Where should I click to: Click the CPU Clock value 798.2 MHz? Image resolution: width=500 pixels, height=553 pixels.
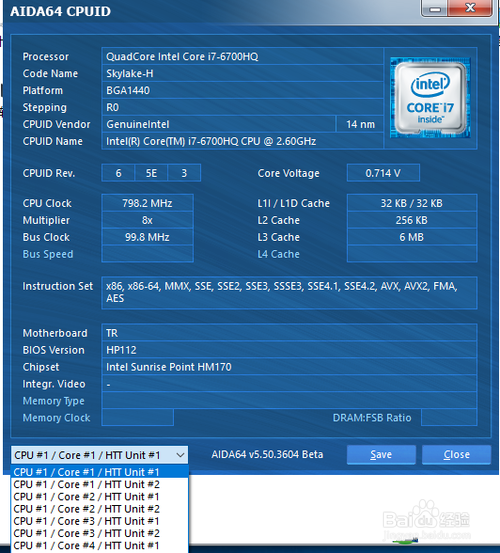click(147, 203)
